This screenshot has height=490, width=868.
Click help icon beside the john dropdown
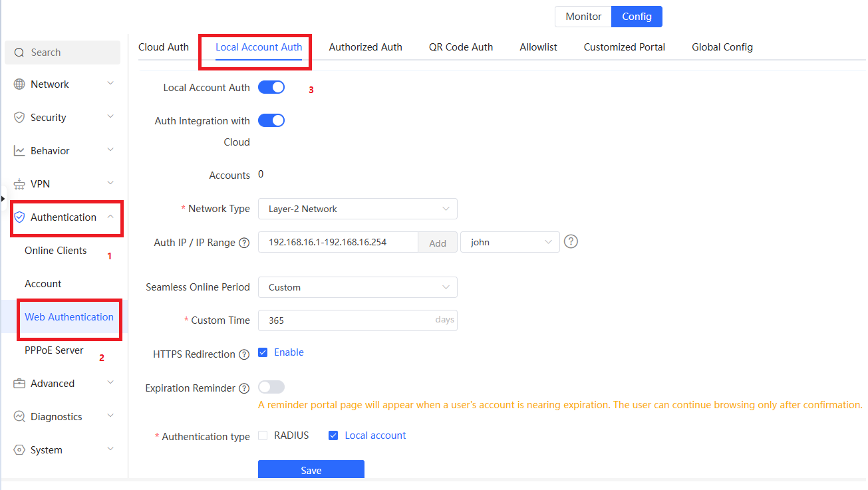(x=571, y=242)
